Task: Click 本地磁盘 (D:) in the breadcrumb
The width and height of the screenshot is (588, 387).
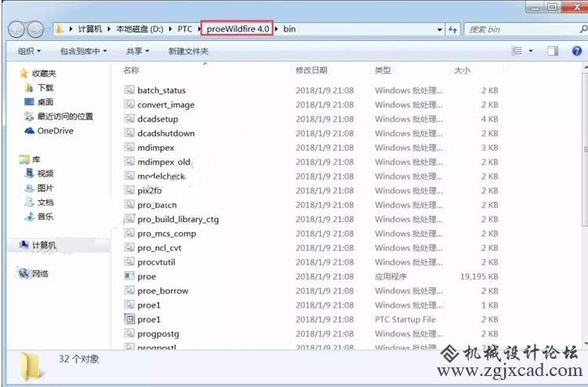Action: point(140,29)
